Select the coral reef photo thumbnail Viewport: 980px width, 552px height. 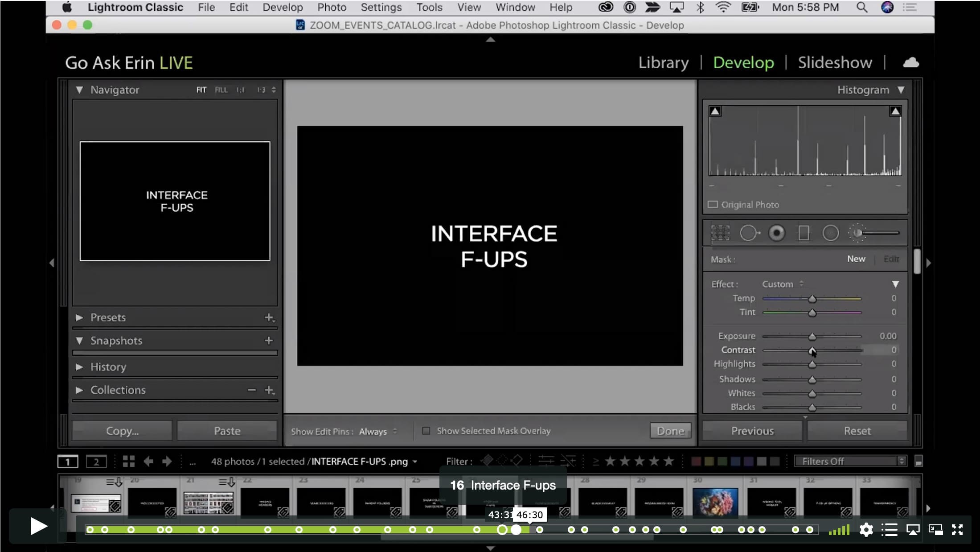[x=715, y=502]
